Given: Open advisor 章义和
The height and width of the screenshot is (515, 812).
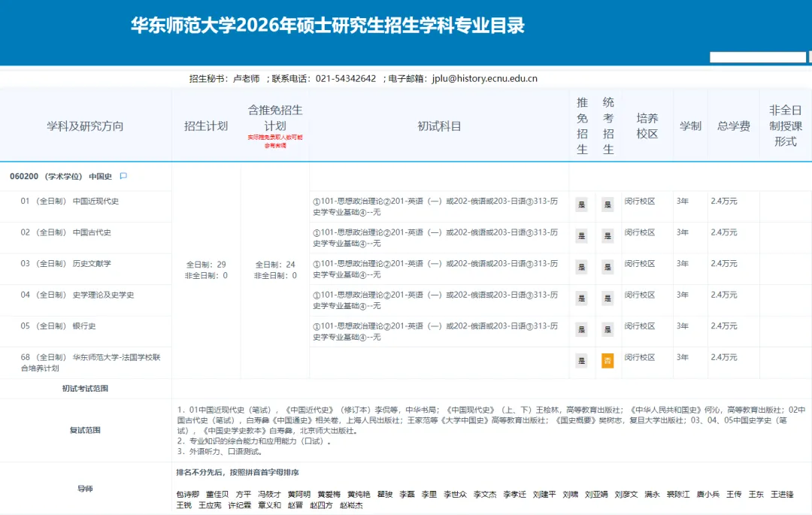Looking at the screenshot, I should [x=269, y=505].
